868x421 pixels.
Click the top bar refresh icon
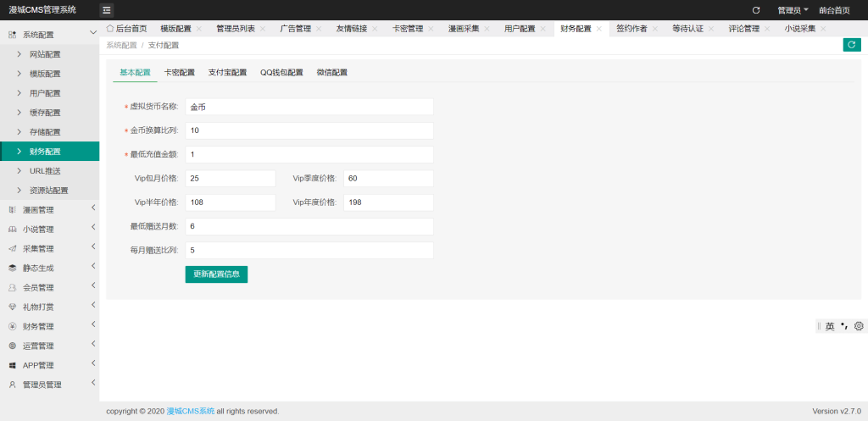(756, 10)
